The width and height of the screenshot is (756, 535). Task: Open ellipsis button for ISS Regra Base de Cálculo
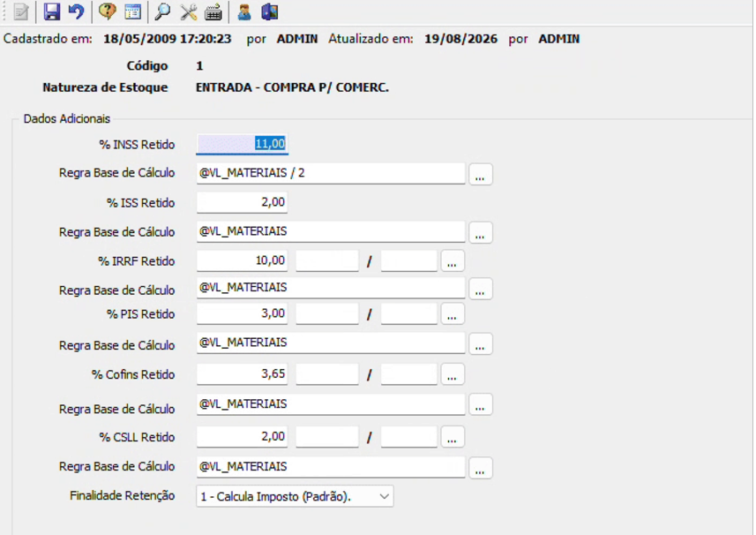480,232
